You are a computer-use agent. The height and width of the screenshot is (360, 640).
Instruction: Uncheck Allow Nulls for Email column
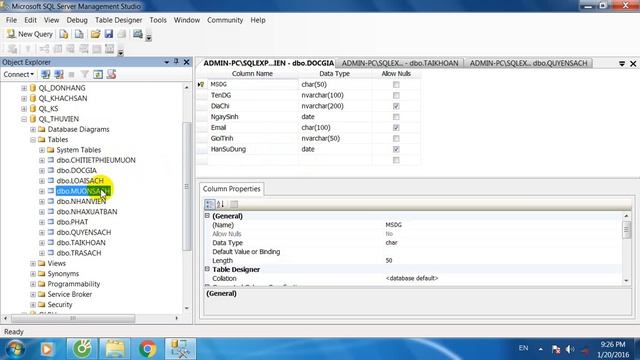pos(396,128)
